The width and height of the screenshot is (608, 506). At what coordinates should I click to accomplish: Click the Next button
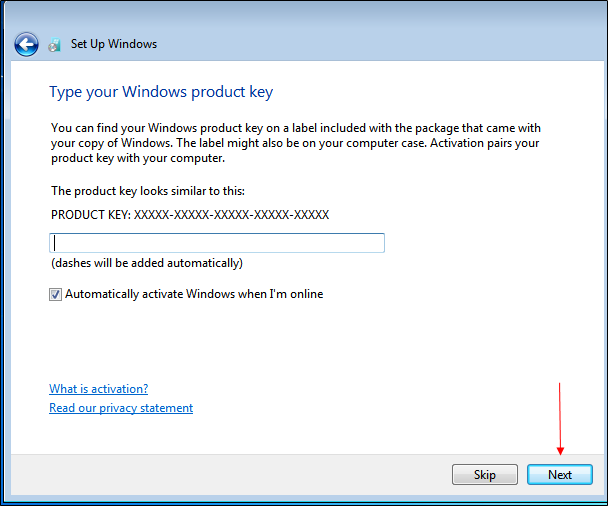coord(560,475)
